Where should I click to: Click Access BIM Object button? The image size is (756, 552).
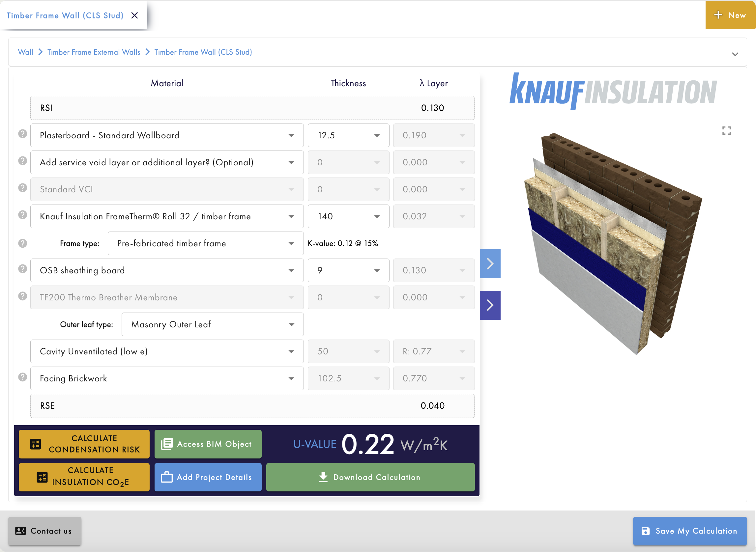[208, 444]
